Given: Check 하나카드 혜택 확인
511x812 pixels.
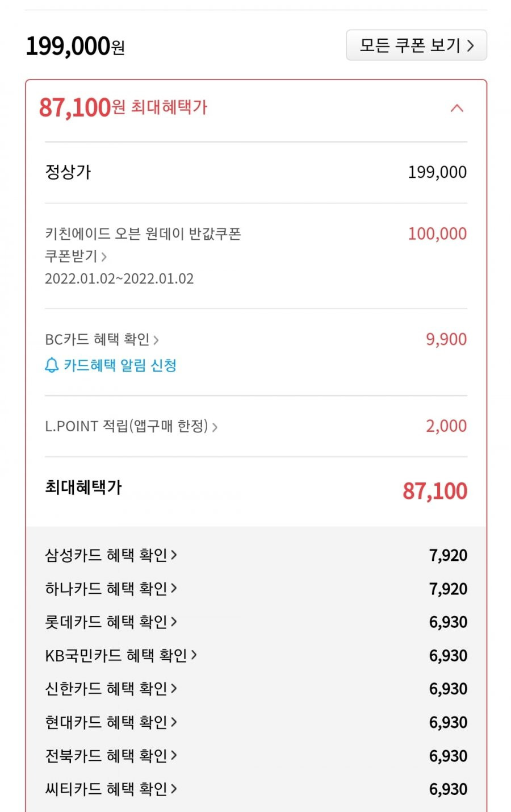Looking at the screenshot, I should (111, 588).
